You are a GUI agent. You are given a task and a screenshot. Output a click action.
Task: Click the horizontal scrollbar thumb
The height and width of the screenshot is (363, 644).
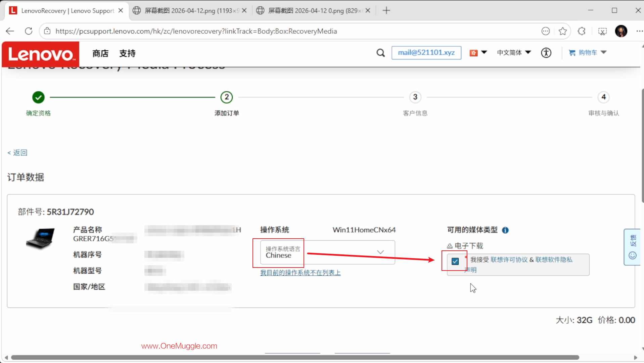click(295, 358)
